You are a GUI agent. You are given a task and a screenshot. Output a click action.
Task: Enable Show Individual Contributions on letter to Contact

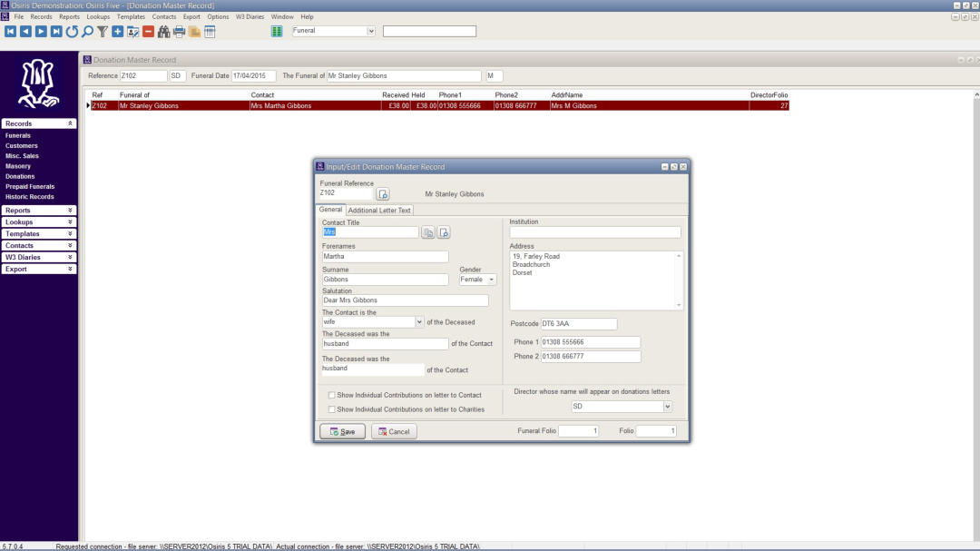[x=332, y=396]
